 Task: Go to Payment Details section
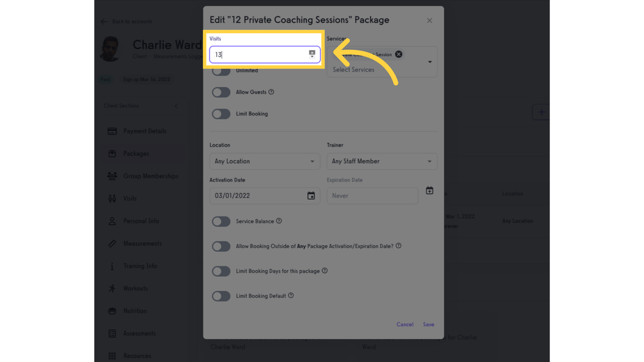(x=144, y=131)
